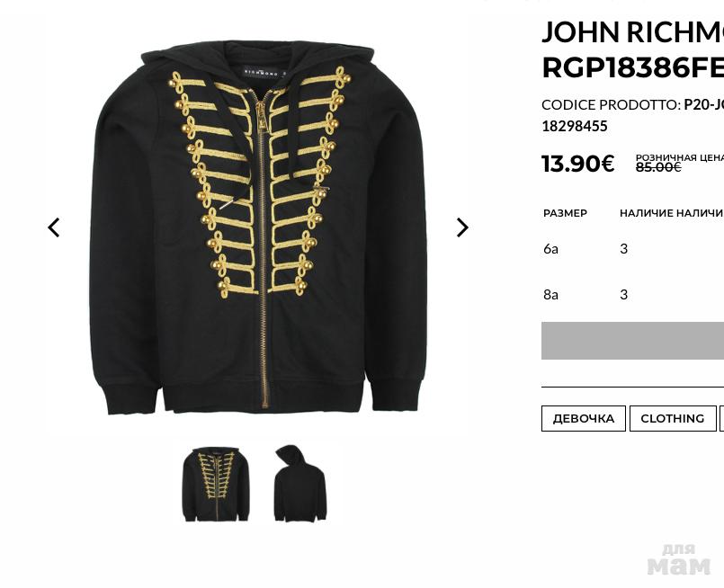
Task: Select size 6a row
Action: tap(632, 249)
